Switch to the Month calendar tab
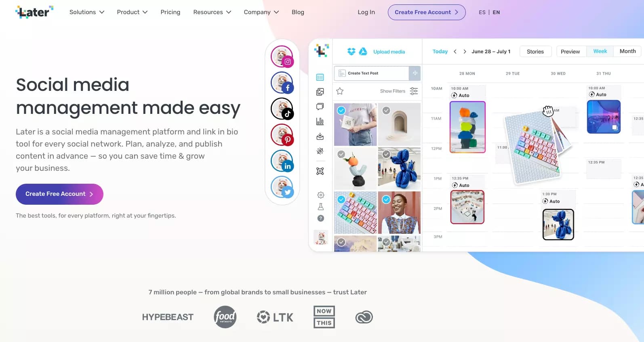Viewport: 644px width, 342px height. (627, 51)
